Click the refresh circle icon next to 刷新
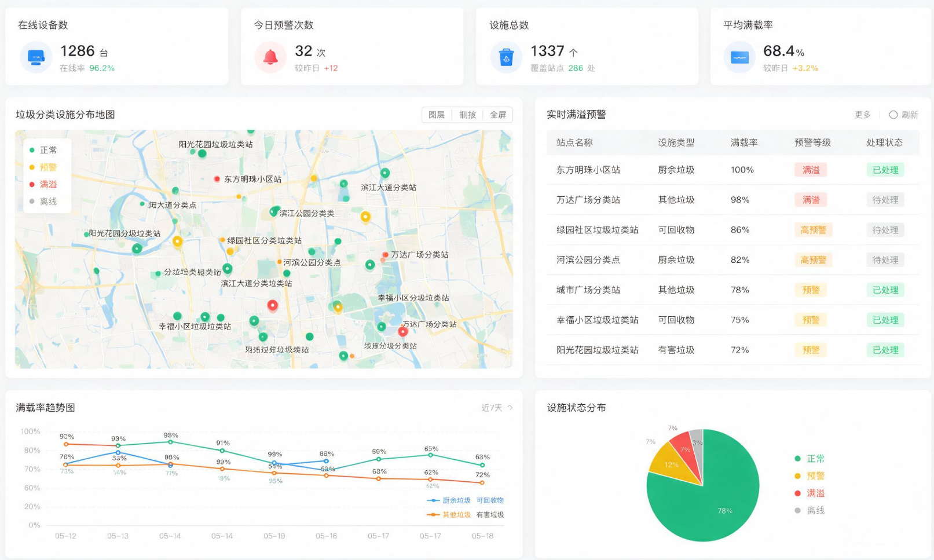The image size is (934, 560). 893,115
